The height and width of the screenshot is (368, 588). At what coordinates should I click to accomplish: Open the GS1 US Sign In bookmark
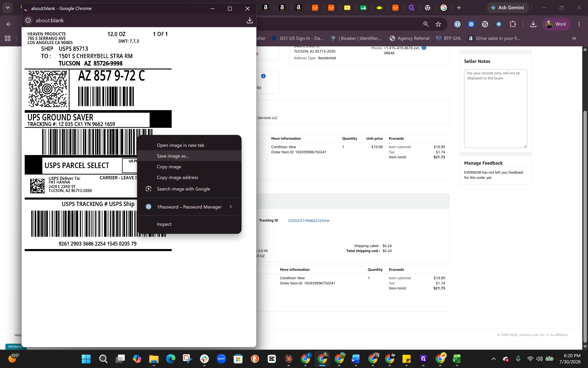click(x=298, y=38)
